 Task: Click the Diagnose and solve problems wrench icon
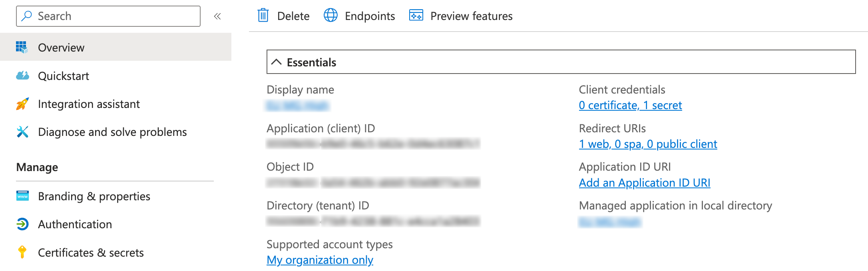22,132
